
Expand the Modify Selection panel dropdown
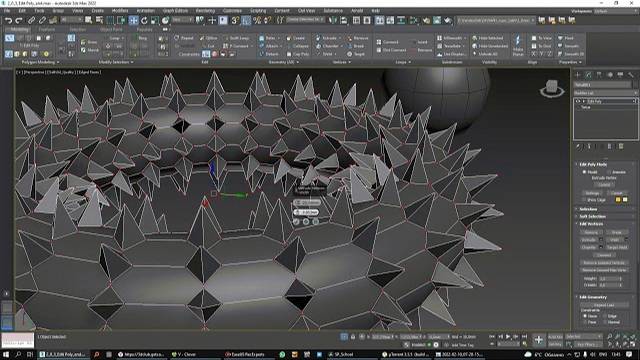(116, 62)
